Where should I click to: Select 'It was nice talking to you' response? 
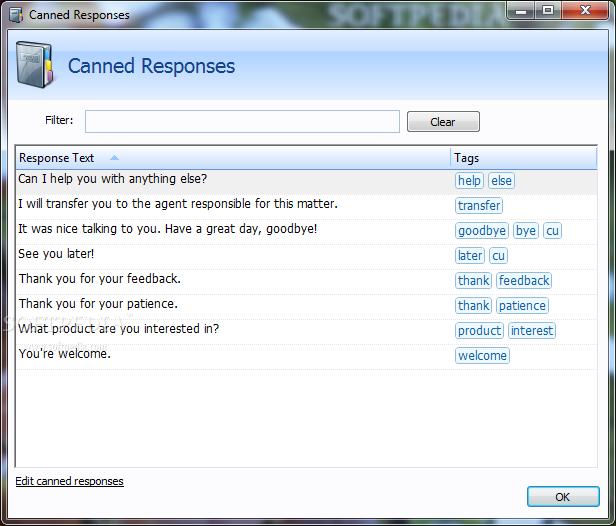click(x=306, y=231)
